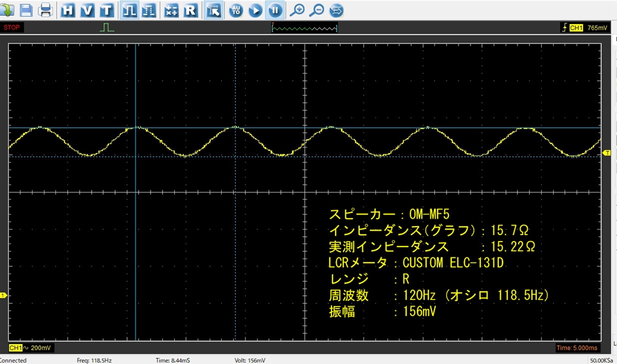This screenshot has height=364, width=617.
Task: Click the waveform overview position bar
Action: coord(304,28)
